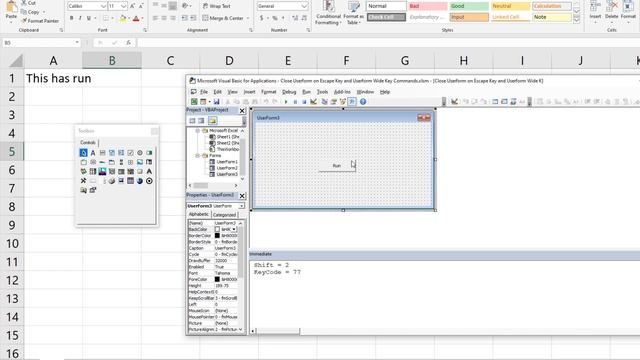Click the Run button on UserForm3
640x360 pixels.
tap(337, 166)
